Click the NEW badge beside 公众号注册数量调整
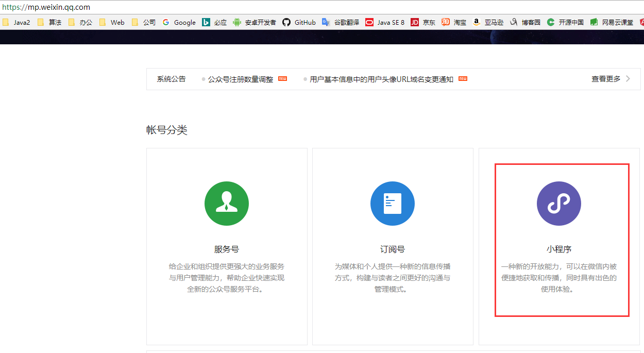 coord(282,79)
